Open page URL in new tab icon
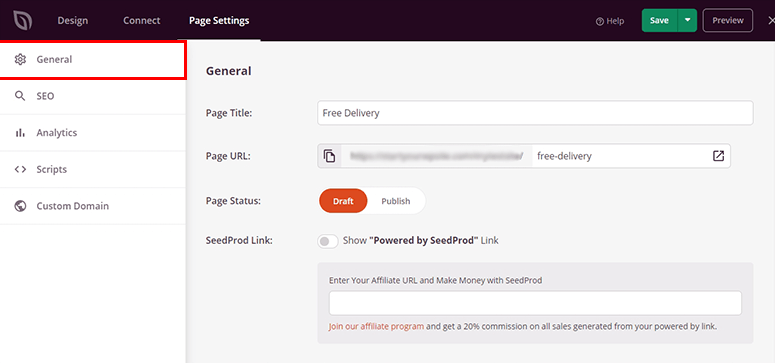 pyautogui.click(x=718, y=156)
